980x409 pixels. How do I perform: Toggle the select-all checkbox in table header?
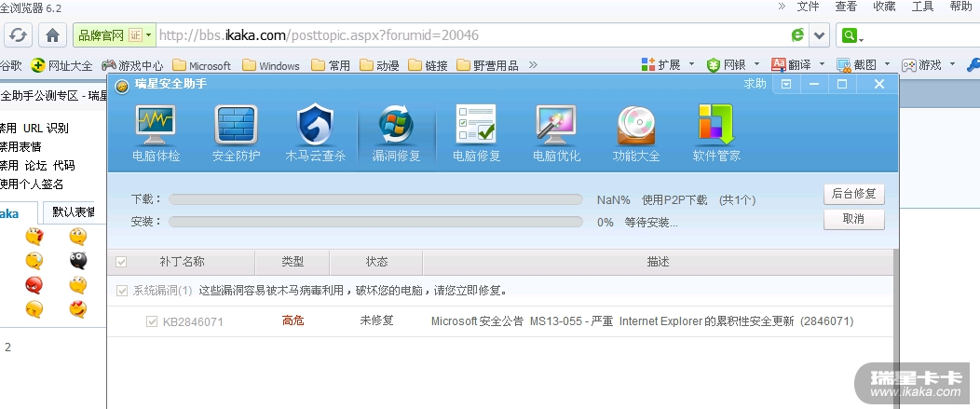pos(121,262)
